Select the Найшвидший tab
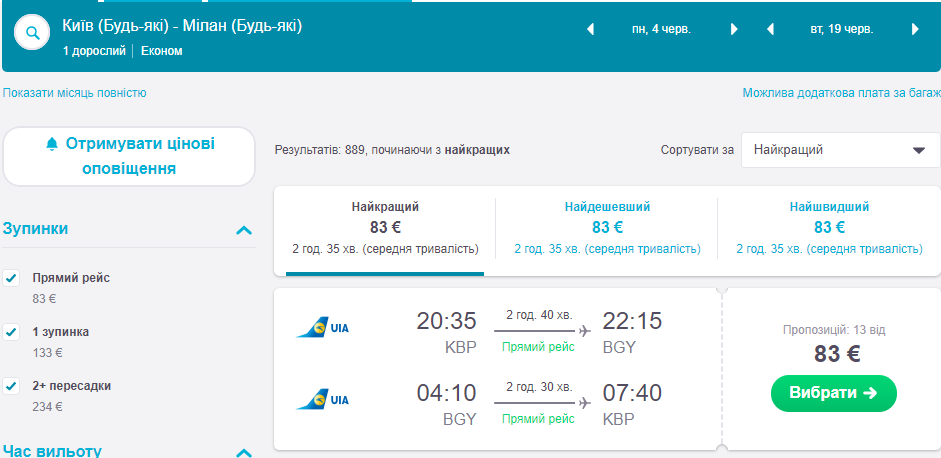The width and height of the screenshot is (941, 458). coord(829,227)
